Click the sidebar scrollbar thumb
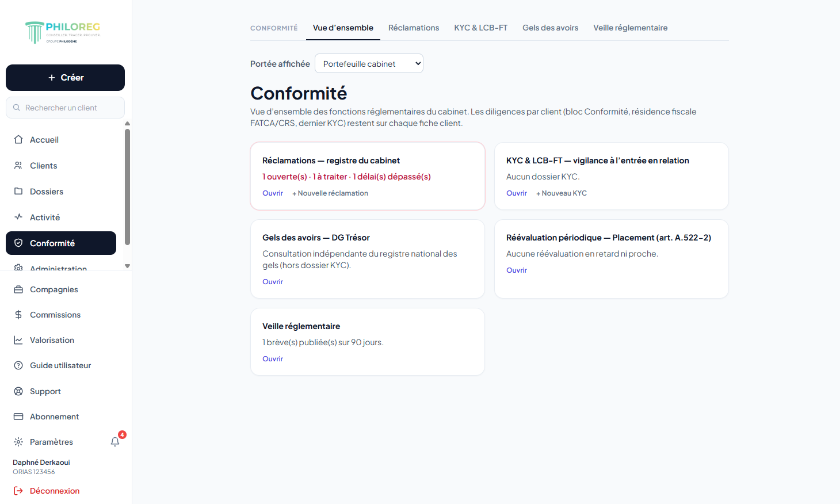 point(127,187)
